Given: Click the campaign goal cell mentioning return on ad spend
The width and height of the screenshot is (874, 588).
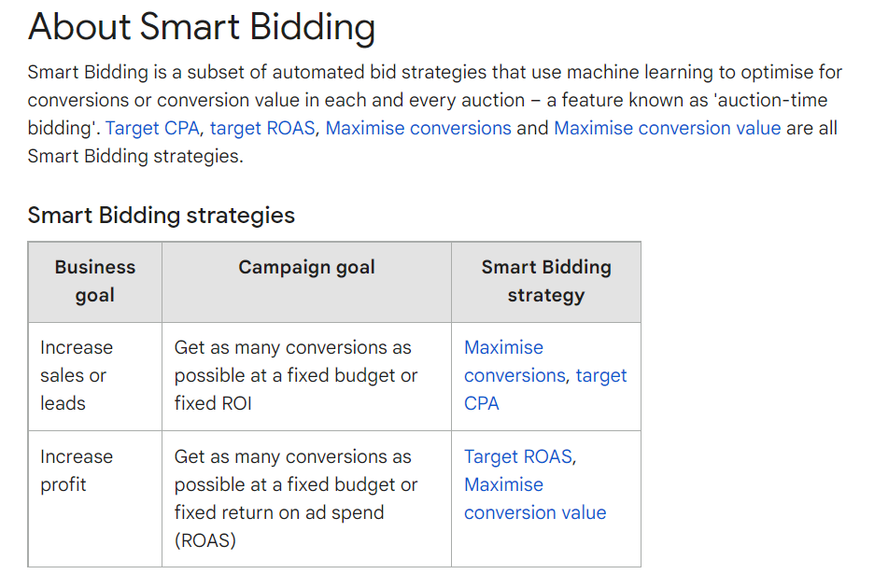Looking at the screenshot, I should (x=306, y=498).
